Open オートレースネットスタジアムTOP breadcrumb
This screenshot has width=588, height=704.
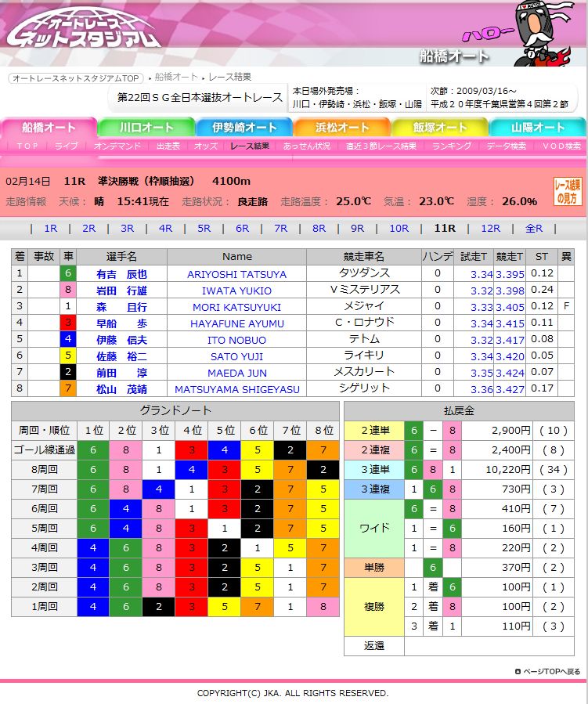tap(76, 78)
